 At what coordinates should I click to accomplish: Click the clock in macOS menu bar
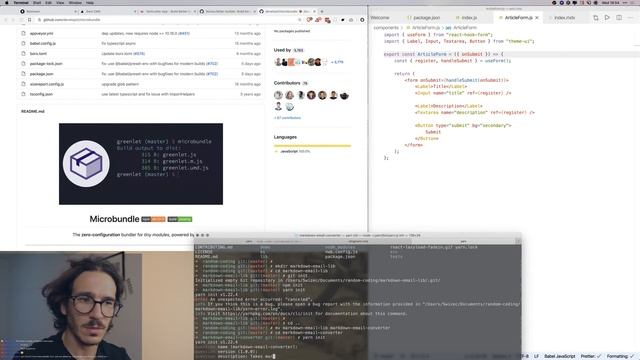(x=611, y=2)
